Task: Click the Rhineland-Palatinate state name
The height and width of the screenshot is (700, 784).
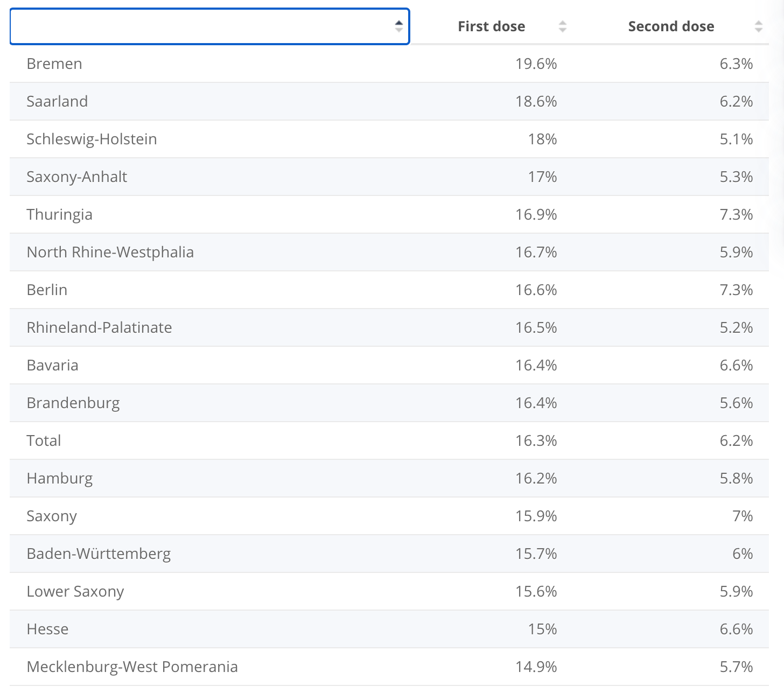Action: click(99, 327)
